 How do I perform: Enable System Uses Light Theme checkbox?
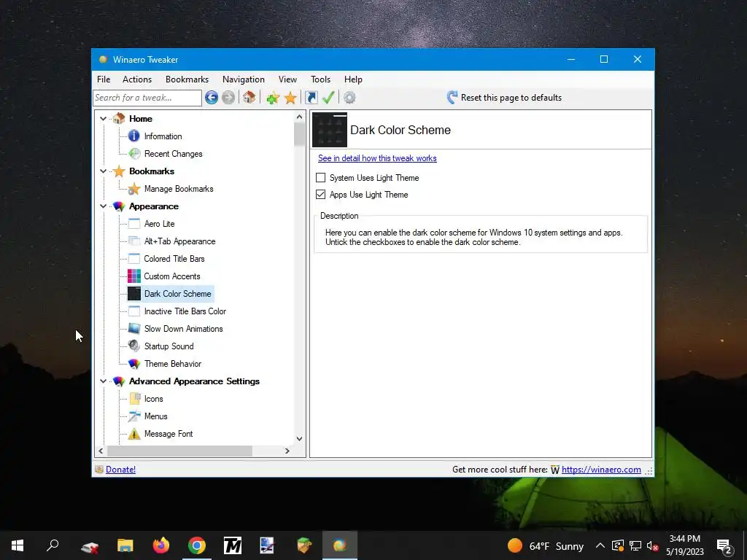click(321, 178)
